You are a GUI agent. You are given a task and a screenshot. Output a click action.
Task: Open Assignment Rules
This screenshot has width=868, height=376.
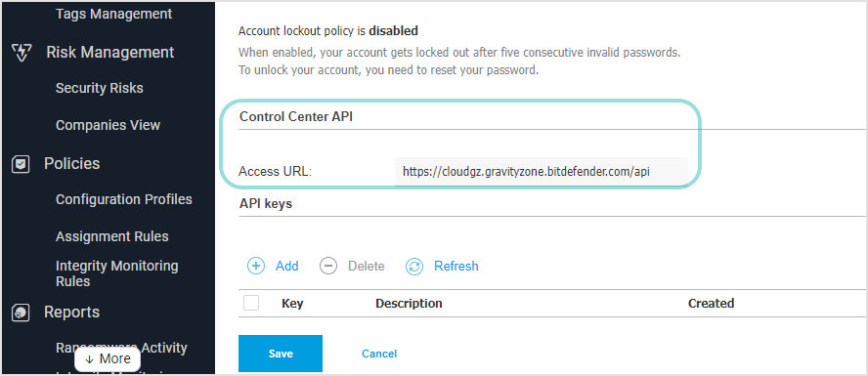click(x=111, y=236)
